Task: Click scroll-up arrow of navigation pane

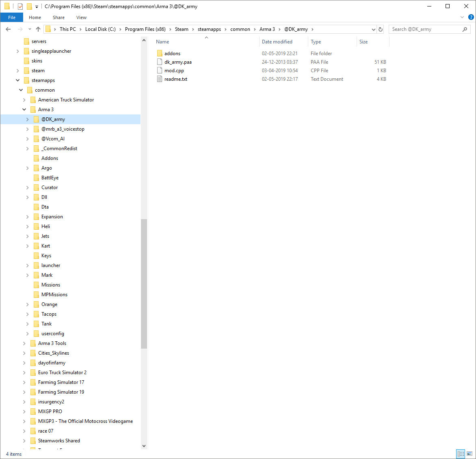Action: tap(144, 40)
